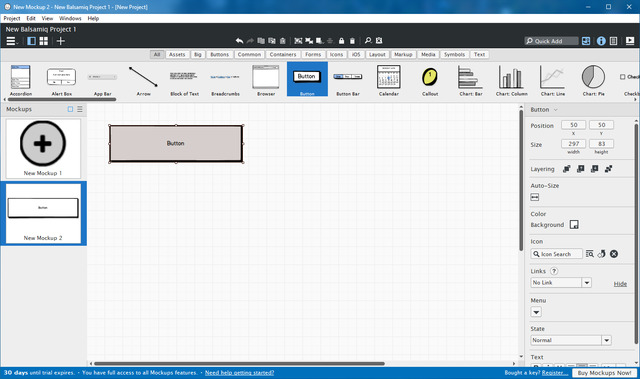
Task: Open the Edit menu
Action: [x=31, y=18]
